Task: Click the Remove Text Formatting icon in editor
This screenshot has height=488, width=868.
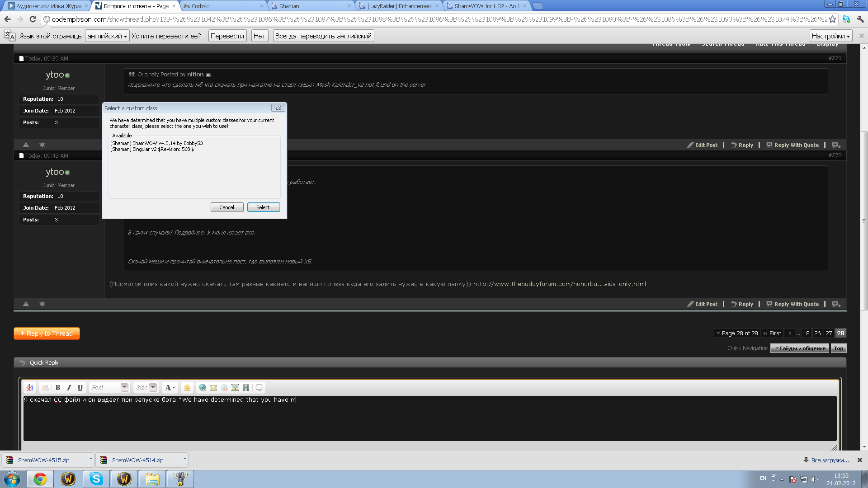Action: tap(30, 388)
